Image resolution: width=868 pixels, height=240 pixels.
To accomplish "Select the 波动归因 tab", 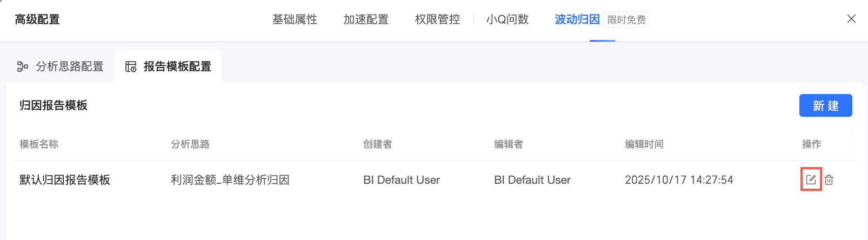I will tap(577, 19).
